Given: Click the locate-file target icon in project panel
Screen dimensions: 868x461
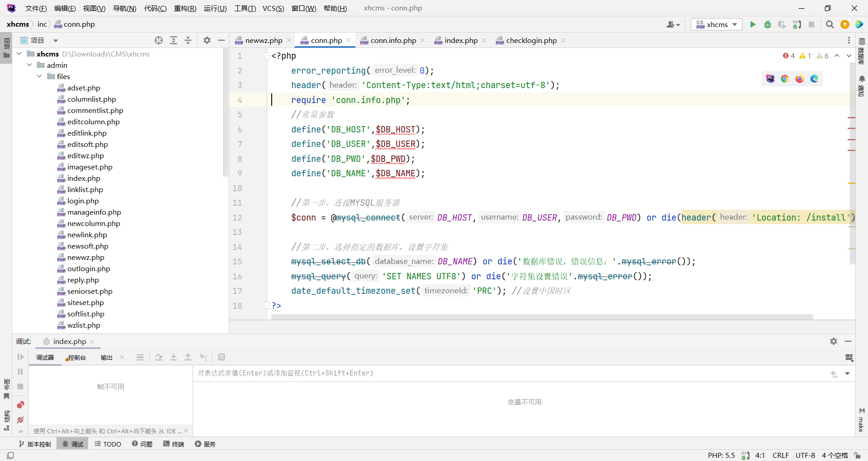Looking at the screenshot, I should pos(159,40).
